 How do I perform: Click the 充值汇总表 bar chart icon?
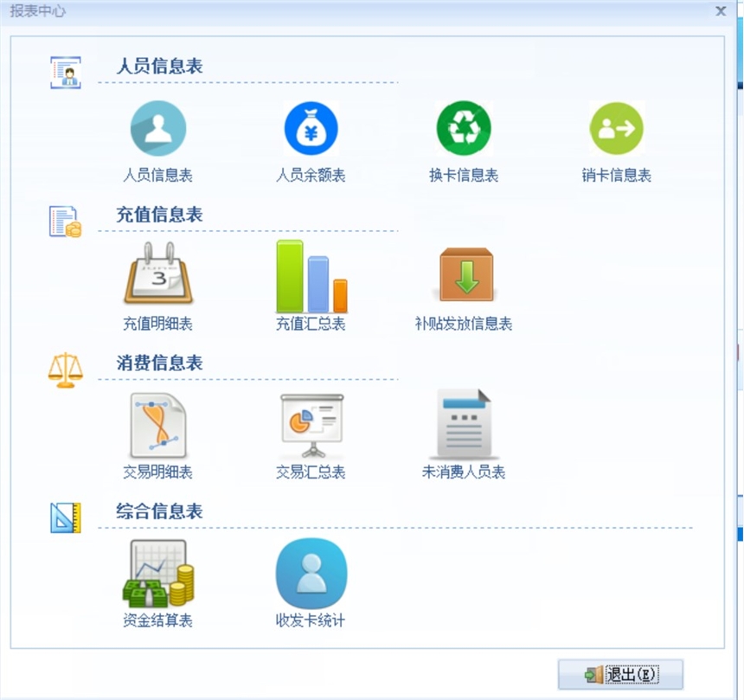click(x=311, y=276)
